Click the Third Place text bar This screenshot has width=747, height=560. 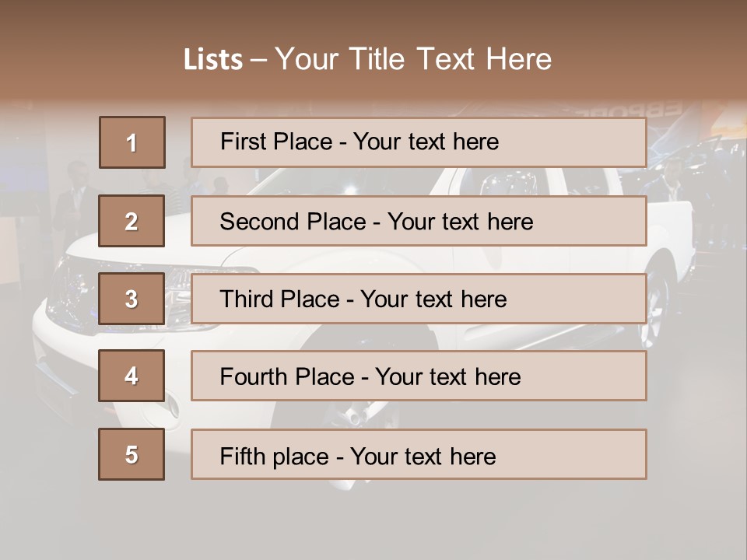point(419,299)
